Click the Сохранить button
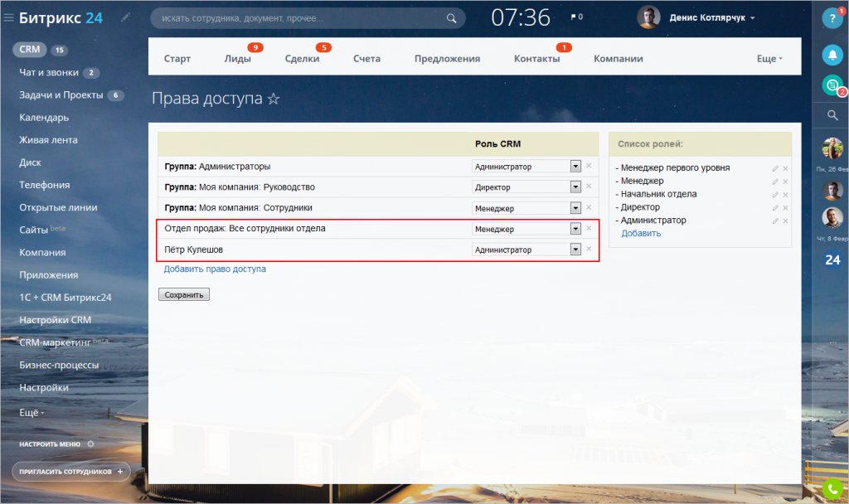849x504 pixels. pyautogui.click(x=184, y=294)
